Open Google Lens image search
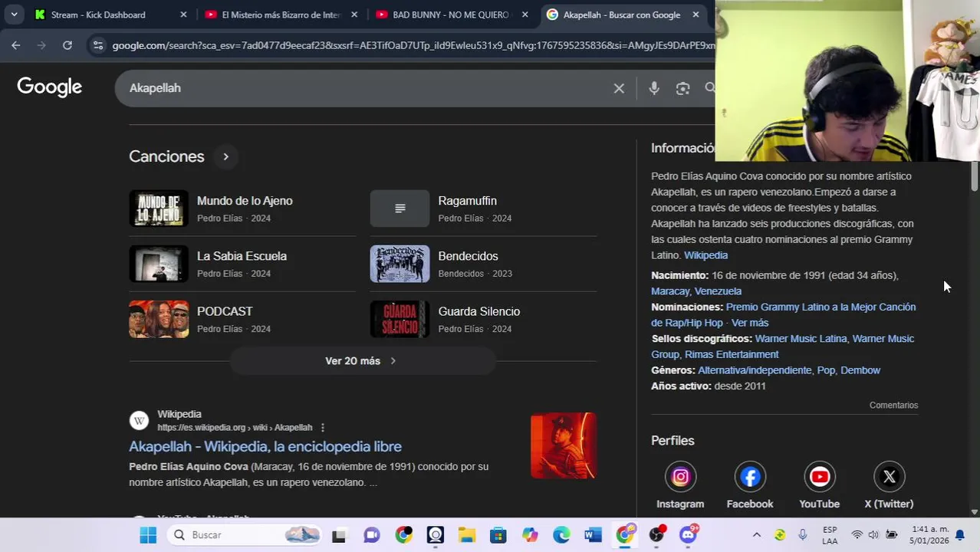This screenshot has width=980, height=552. 682,88
